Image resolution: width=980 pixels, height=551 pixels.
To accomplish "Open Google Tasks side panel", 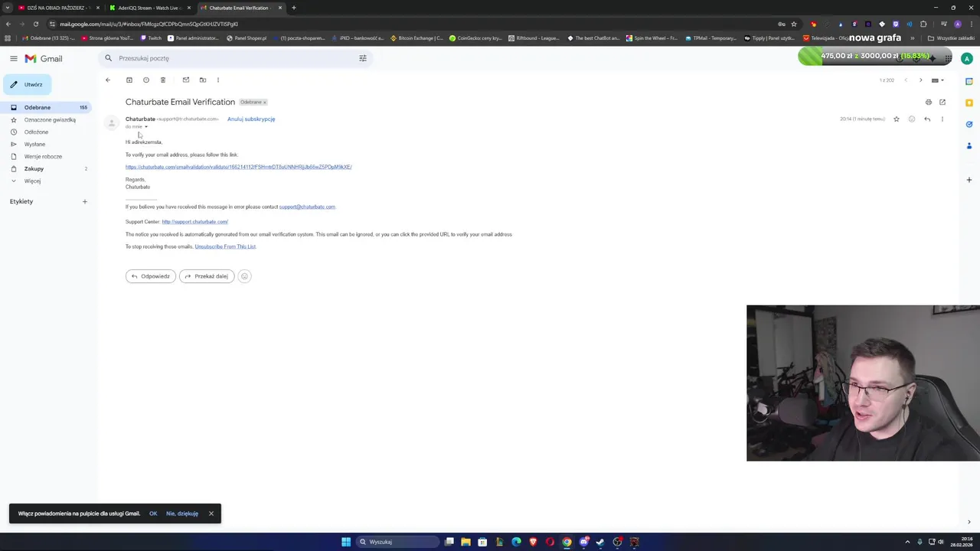I will click(969, 124).
